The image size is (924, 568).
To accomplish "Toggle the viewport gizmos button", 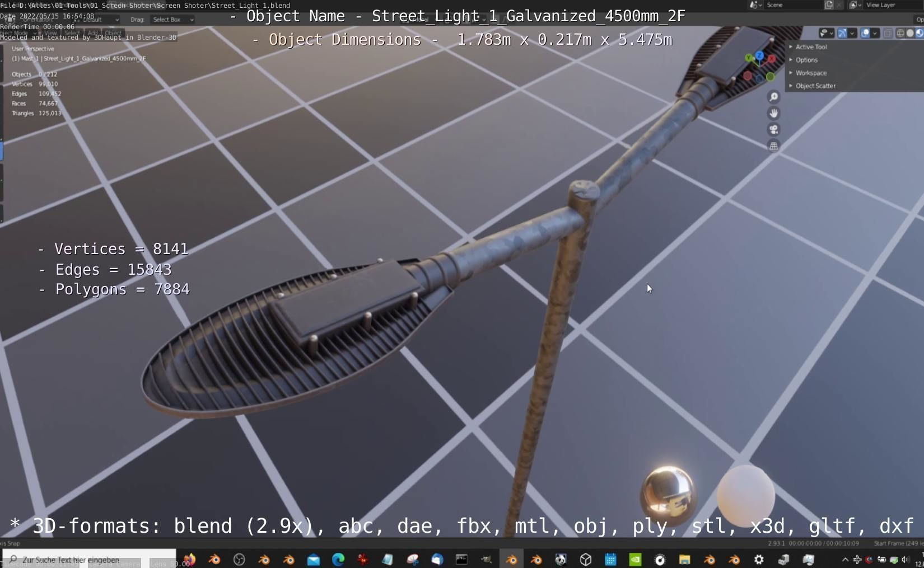I will coord(842,33).
